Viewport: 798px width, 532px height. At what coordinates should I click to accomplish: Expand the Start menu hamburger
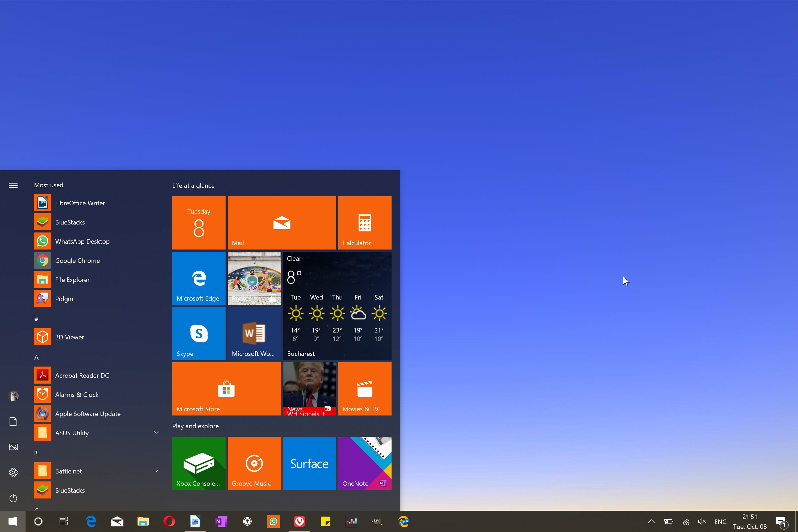point(13,185)
